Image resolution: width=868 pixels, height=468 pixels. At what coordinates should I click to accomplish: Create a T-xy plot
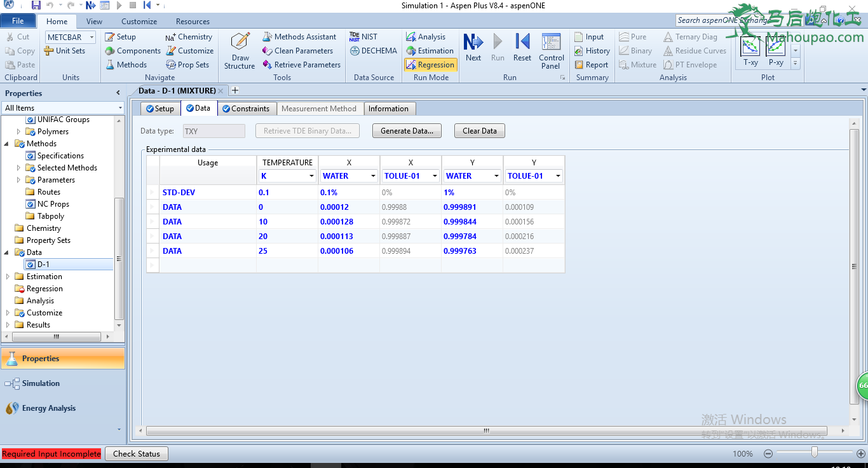(750, 52)
